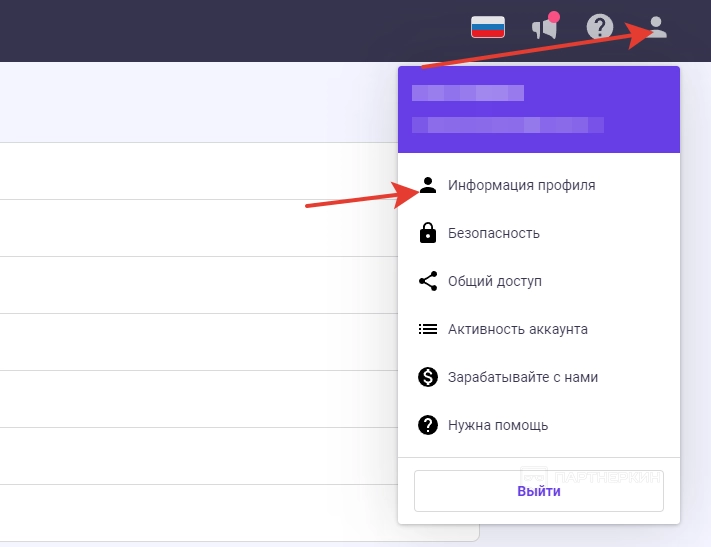Click the list icon beside Активность аккаунта
This screenshot has width=711, height=547.
[428, 329]
